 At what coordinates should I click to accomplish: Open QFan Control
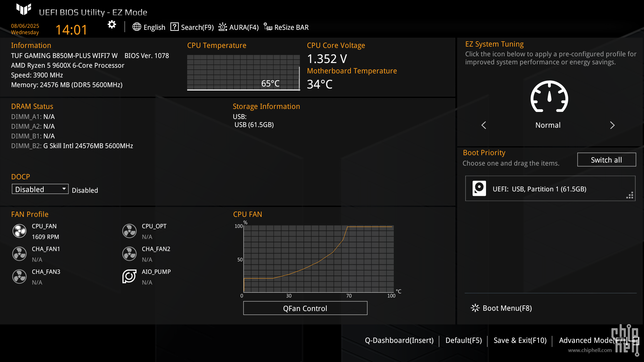(x=305, y=308)
